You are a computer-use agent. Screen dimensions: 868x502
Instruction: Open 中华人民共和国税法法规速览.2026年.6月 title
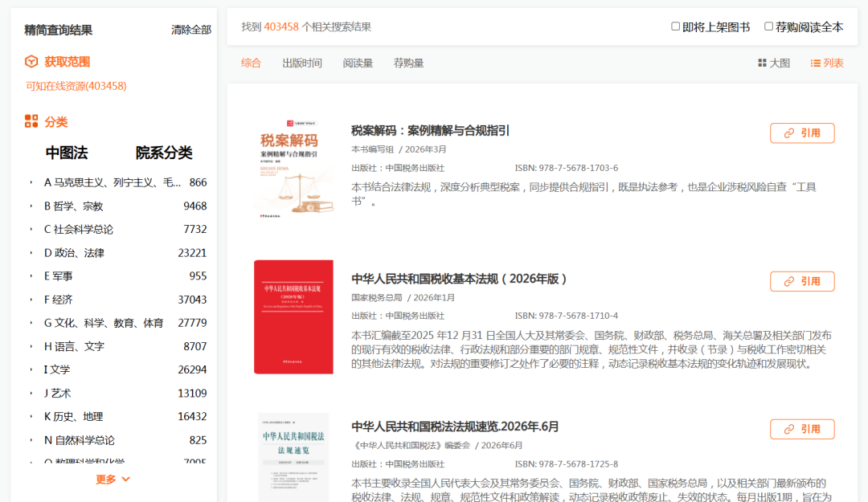(x=455, y=426)
